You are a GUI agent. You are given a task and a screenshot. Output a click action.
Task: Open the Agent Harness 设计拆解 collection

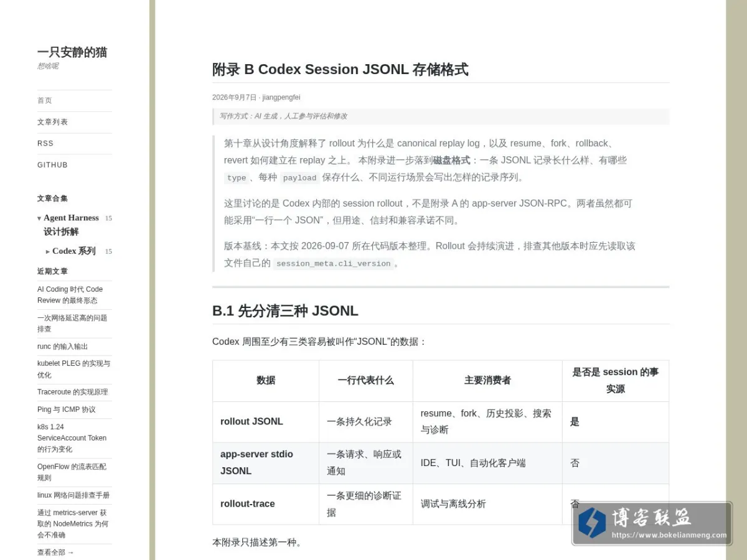pyautogui.click(x=71, y=225)
